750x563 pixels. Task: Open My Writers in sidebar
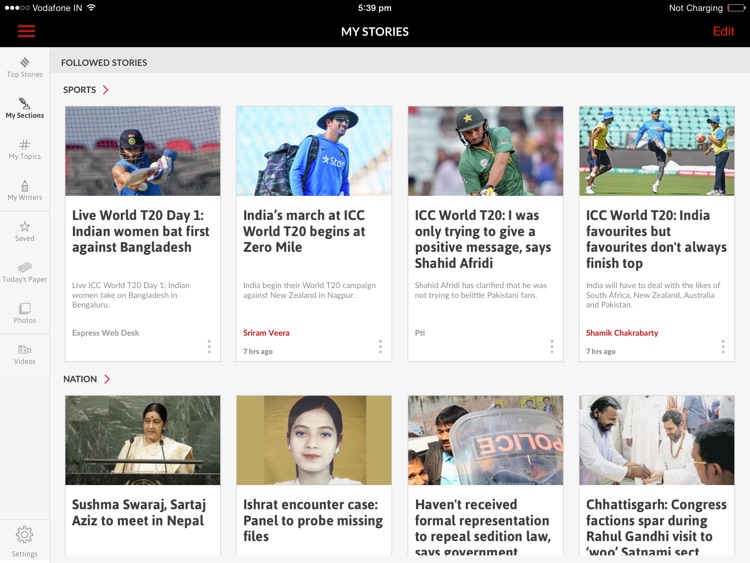tap(24, 190)
